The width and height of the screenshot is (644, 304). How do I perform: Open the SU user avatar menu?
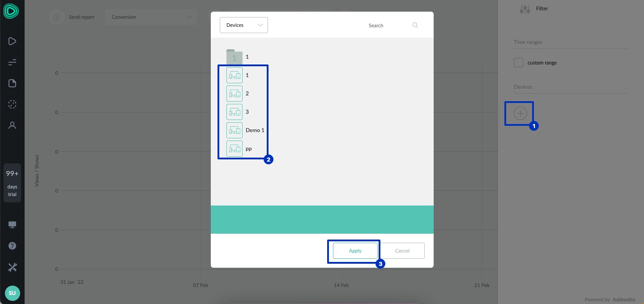pos(12,293)
